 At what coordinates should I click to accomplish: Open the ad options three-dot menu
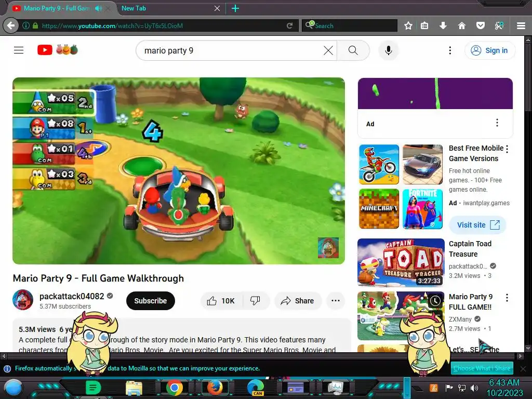click(497, 123)
